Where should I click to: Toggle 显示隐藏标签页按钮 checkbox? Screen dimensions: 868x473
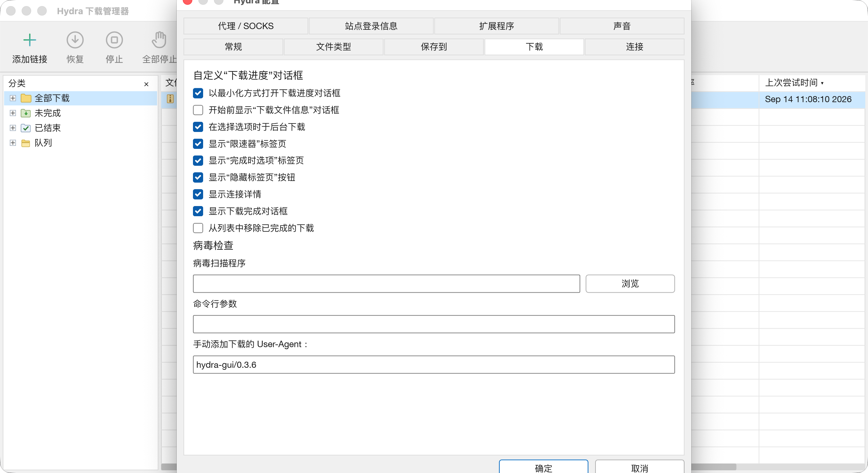click(x=198, y=177)
